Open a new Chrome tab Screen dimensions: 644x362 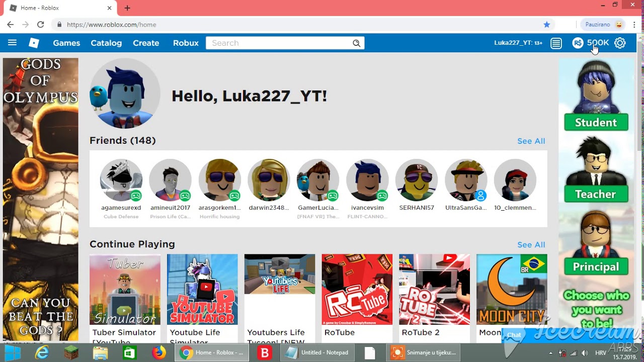pos(127,8)
